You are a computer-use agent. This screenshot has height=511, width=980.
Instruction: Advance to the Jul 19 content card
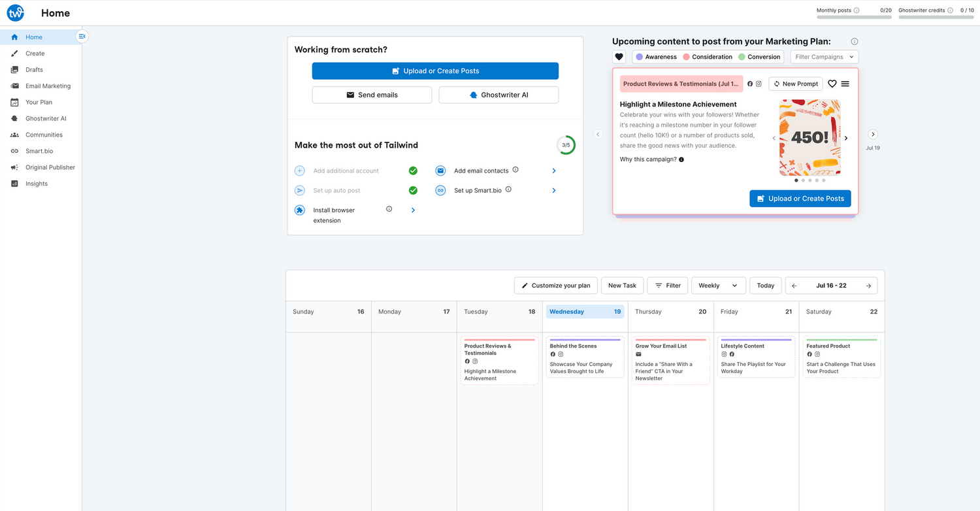coord(873,134)
